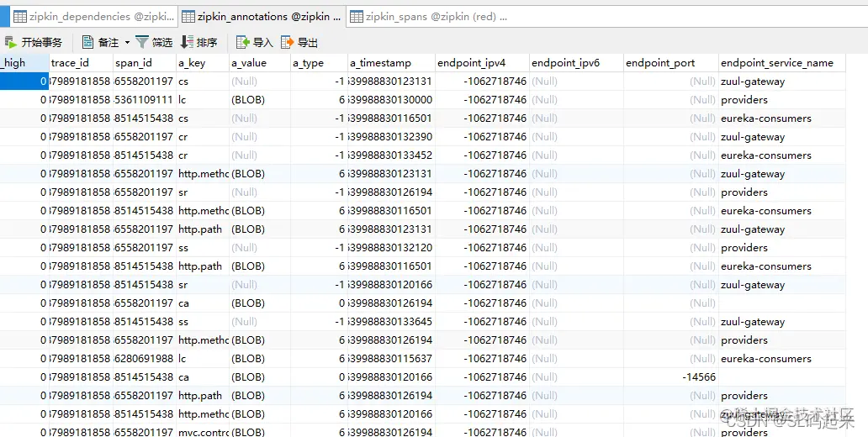Select timestamp cell ending in 115637

[x=391, y=359]
